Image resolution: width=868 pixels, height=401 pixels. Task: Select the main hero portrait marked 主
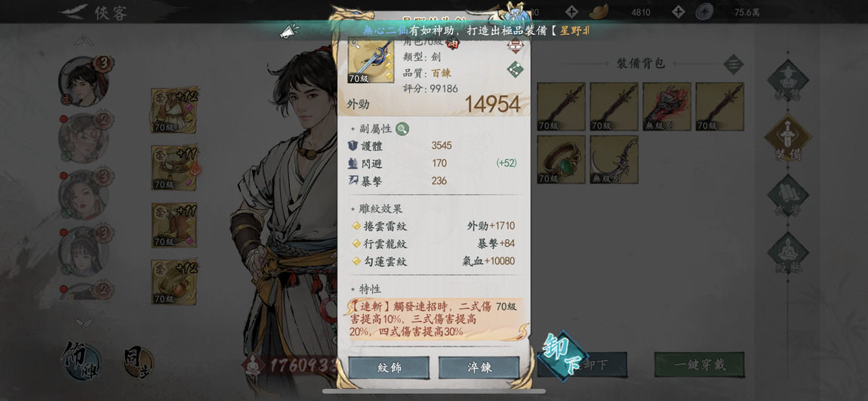click(x=84, y=82)
